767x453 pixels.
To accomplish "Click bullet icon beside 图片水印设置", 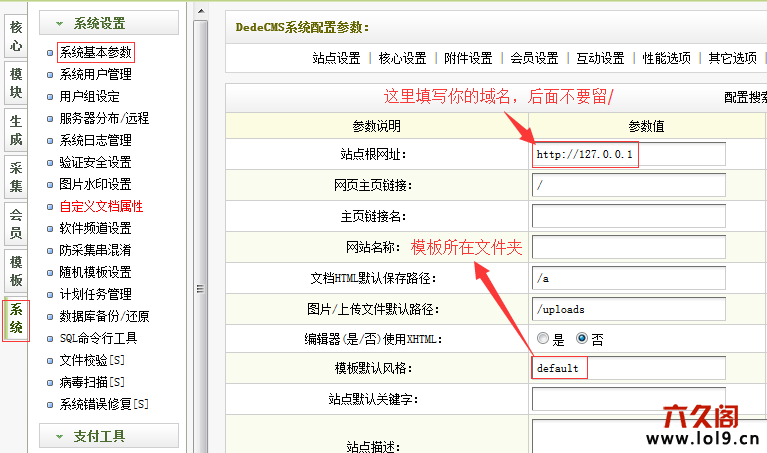I will [x=50, y=185].
